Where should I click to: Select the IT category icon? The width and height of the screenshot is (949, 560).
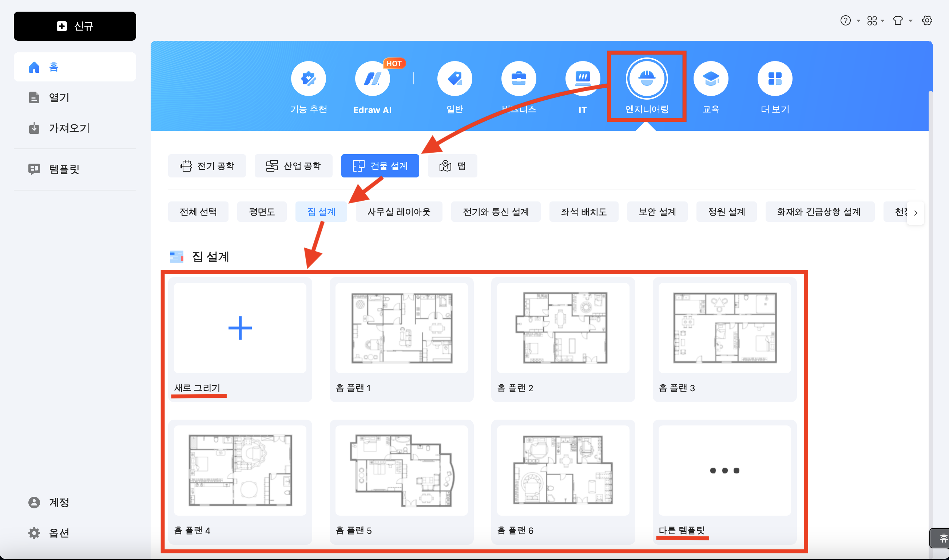(583, 79)
